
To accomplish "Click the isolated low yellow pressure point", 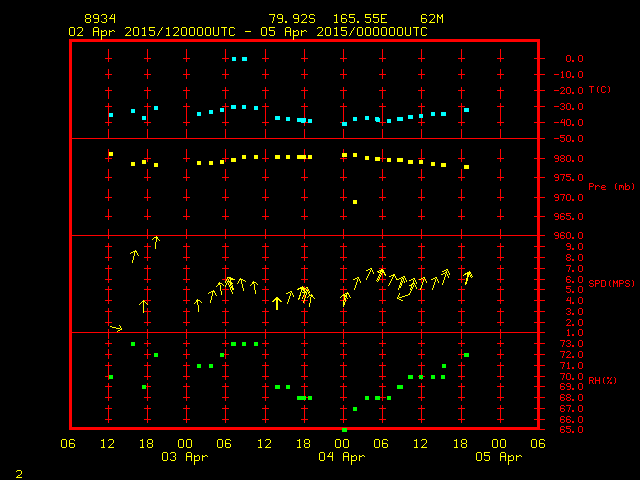I will (x=355, y=202).
